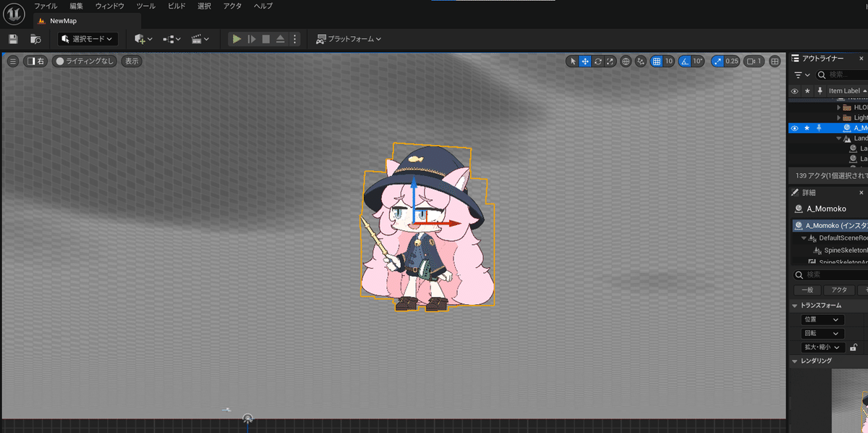Activate the Translate move gizmo tool
Image resolution: width=868 pixels, height=433 pixels.
pyautogui.click(x=585, y=62)
